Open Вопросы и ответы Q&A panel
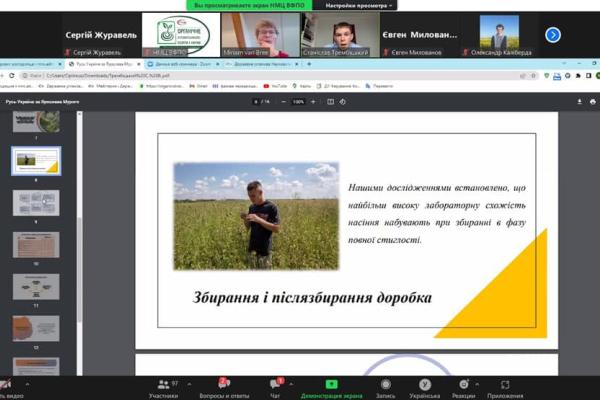The height and width of the screenshot is (400, 600). [x=224, y=388]
